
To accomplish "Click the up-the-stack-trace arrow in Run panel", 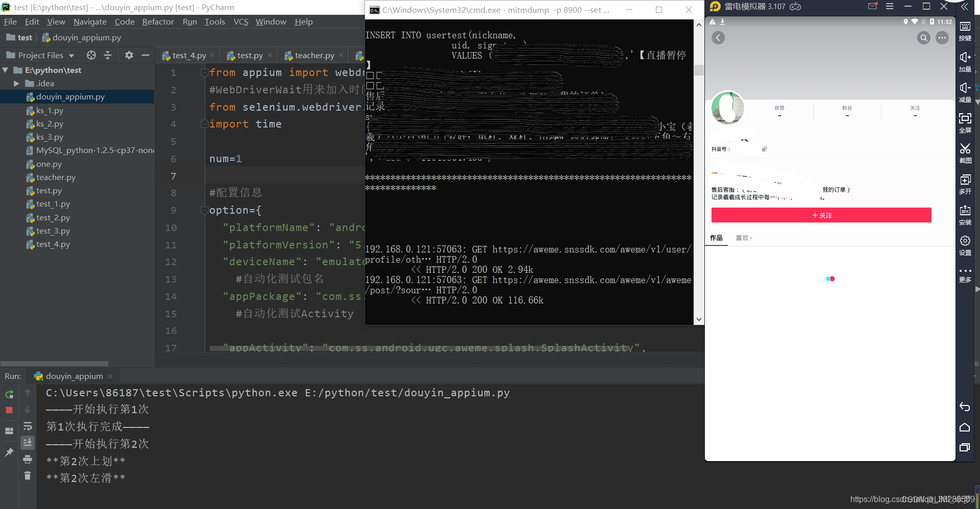I will click(x=28, y=393).
